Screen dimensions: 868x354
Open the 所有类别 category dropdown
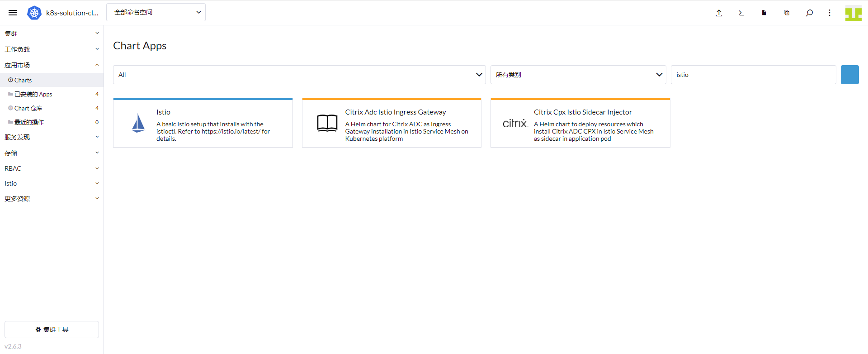(578, 75)
